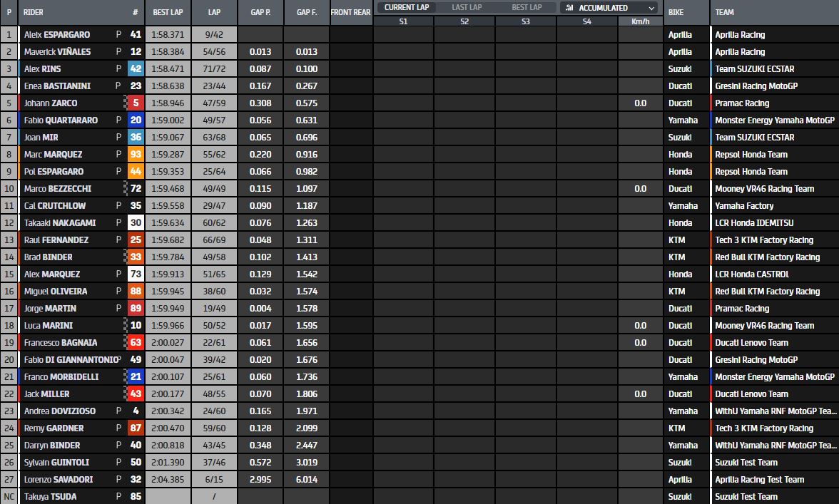839x504 pixels.
Task: Select rider Fabio DI GIANNANTONIO
Action: tap(71, 360)
